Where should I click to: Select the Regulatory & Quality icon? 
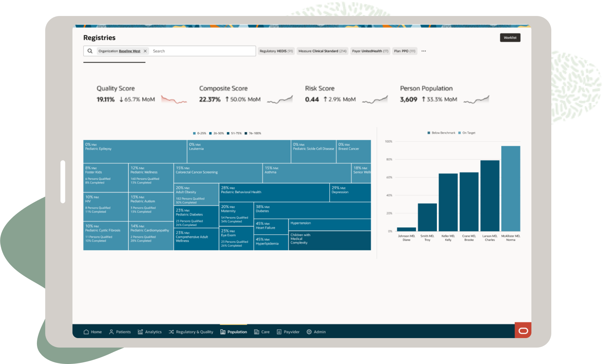(172, 332)
